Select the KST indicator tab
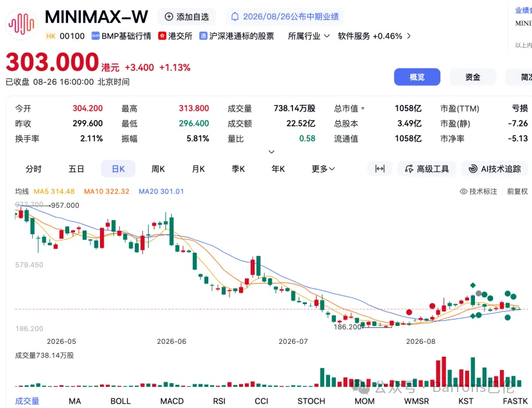 click(x=466, y=401)
